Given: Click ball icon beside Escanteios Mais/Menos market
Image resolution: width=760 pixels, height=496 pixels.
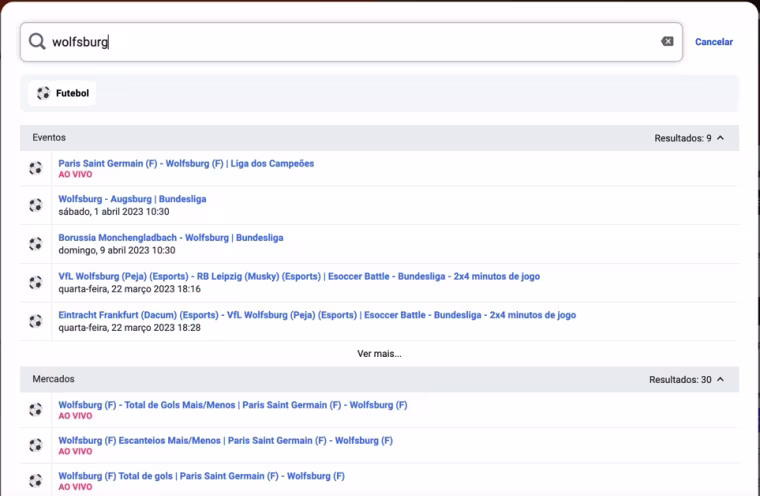Looking at the screenshot, I should [35, 445].
